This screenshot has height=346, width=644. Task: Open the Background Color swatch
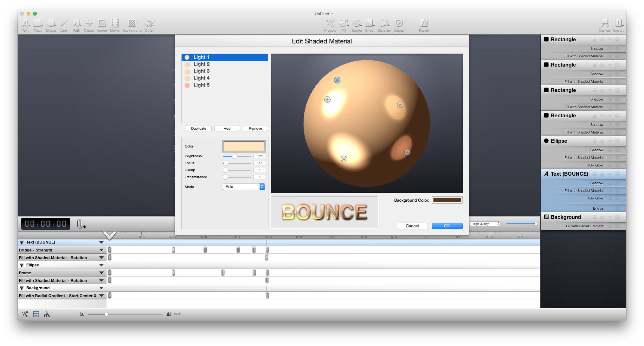(447, 200)
